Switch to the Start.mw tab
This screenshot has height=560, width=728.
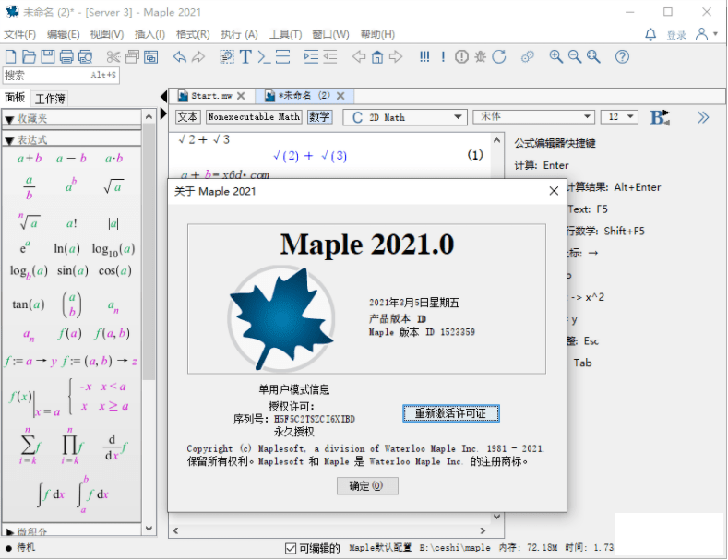pos(211,96)
